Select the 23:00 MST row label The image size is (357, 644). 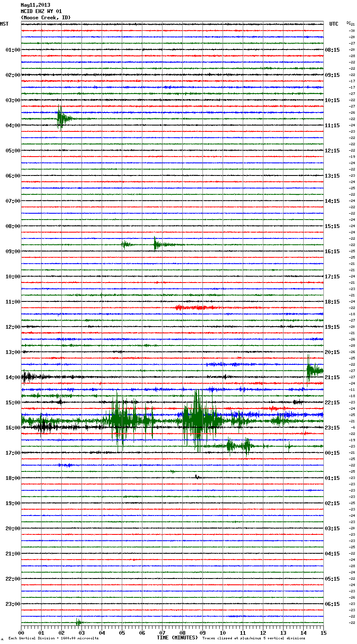point(13,604)
